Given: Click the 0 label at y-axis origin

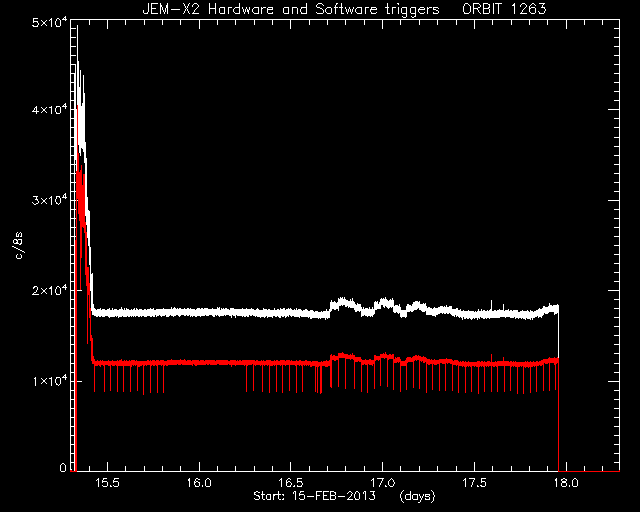Looking at the screenshot, I should point(63,467).
